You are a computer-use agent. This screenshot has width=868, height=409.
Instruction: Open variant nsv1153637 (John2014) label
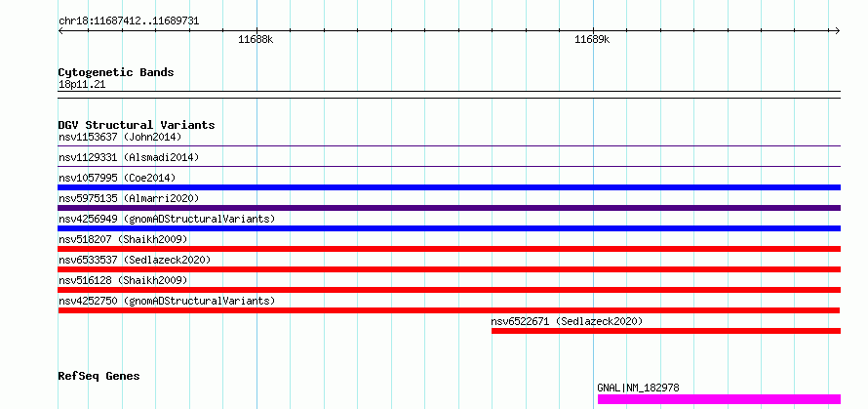click(120, 137)
